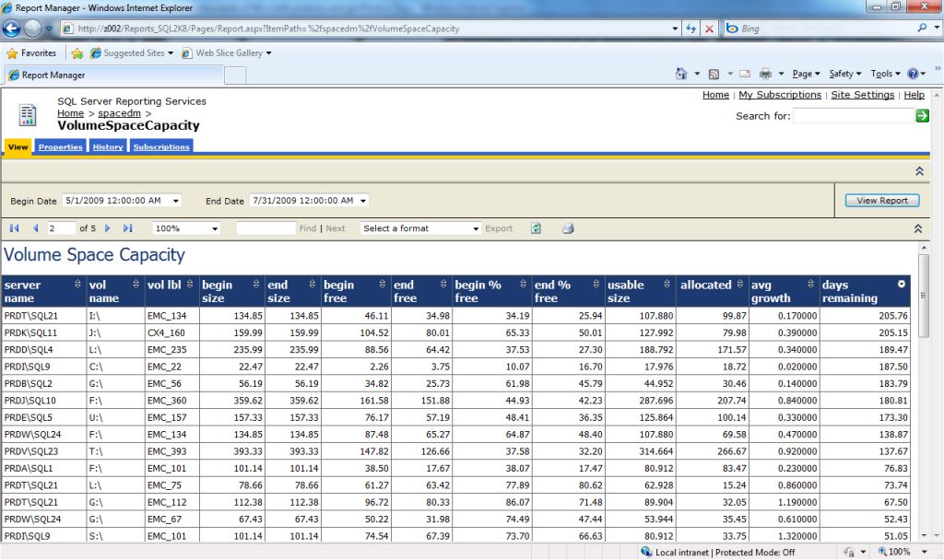
Task: Click the browser home icon
Action: (681, 74)
